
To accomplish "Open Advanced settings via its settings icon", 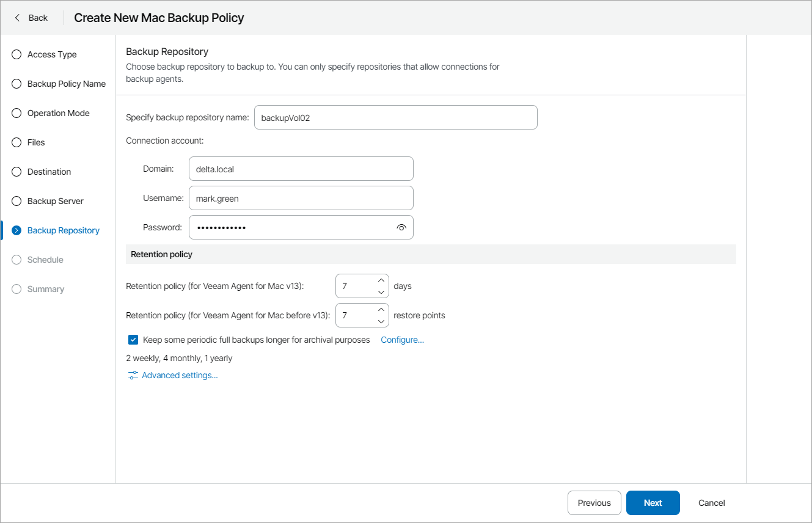I will click(x=133, y=375).
